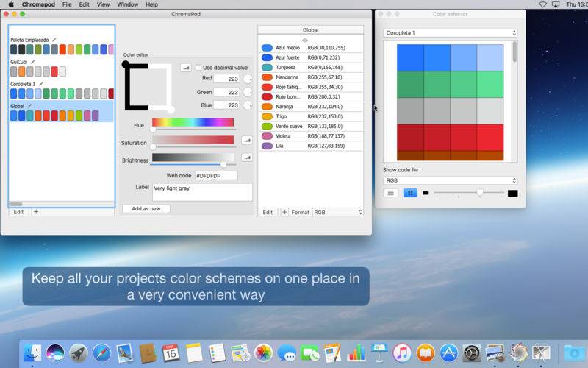Screen dimensions: 588x368
Task: Click the round knob next to Red value
Action: tap(248, 79)
